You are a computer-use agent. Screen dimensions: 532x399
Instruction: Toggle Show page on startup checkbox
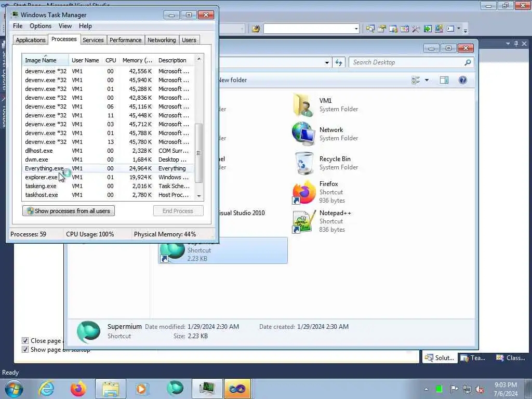25,350
